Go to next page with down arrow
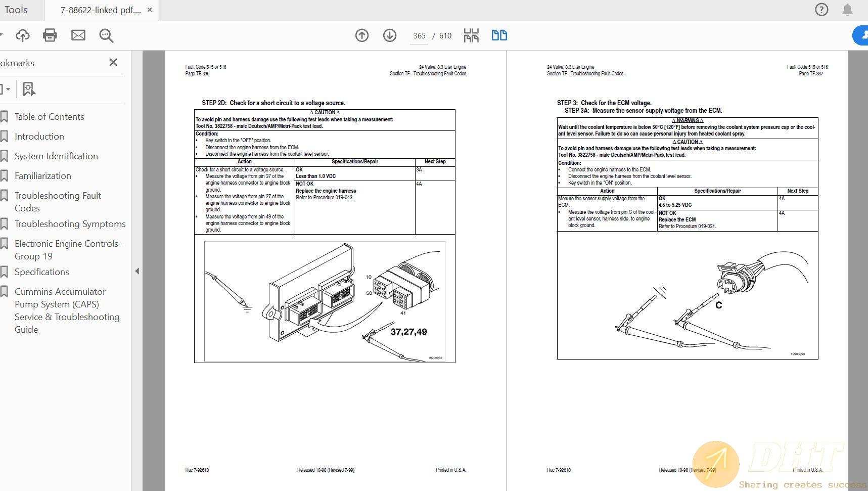Image resolution: width=868 pixels, height=491 pixels. point(390,35)
